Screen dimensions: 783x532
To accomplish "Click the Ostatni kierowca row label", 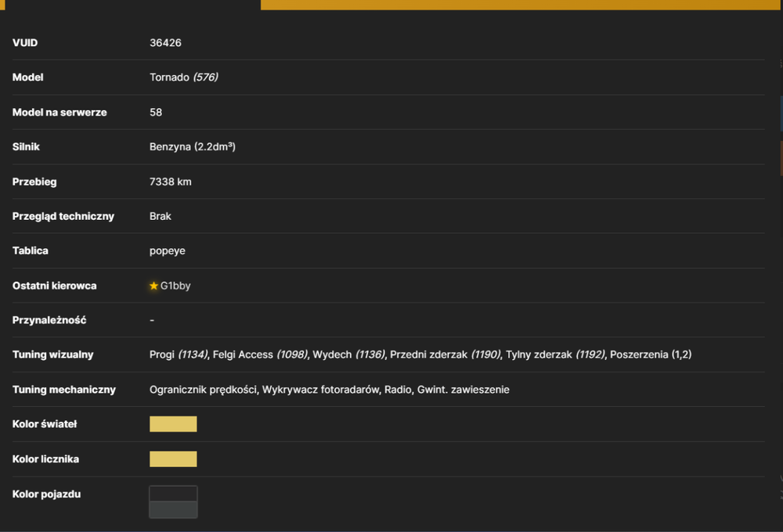I will click(55, 286).
